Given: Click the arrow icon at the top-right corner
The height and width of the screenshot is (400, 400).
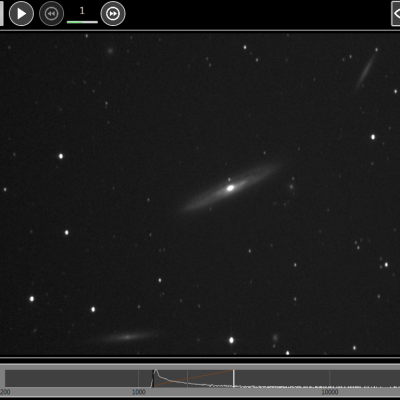Looking at the screenshot, I should [x=396, y=14].
